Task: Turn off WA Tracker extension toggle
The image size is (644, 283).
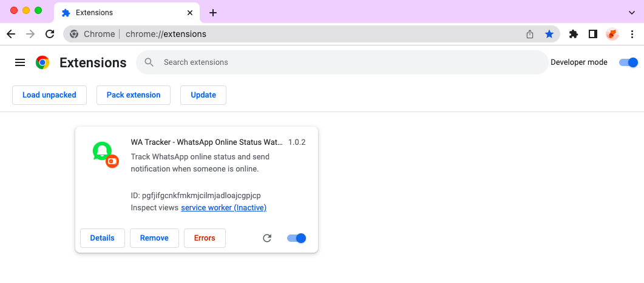Action: tap(297, 238)
